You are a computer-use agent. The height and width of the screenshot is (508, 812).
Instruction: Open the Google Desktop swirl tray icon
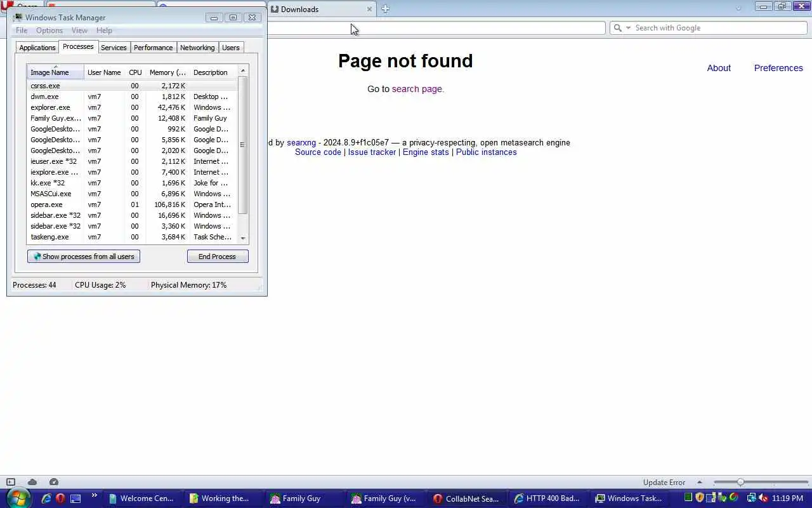[x=734, y=498]
